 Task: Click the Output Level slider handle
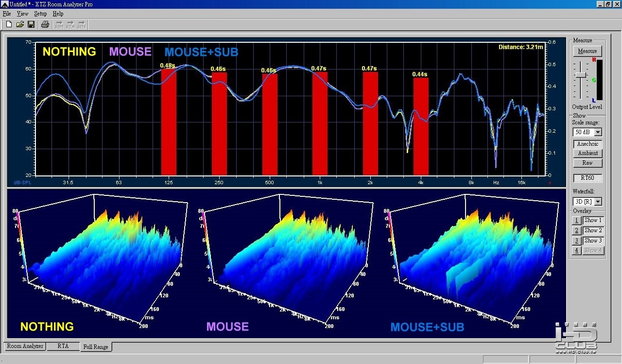pos(579,75)
